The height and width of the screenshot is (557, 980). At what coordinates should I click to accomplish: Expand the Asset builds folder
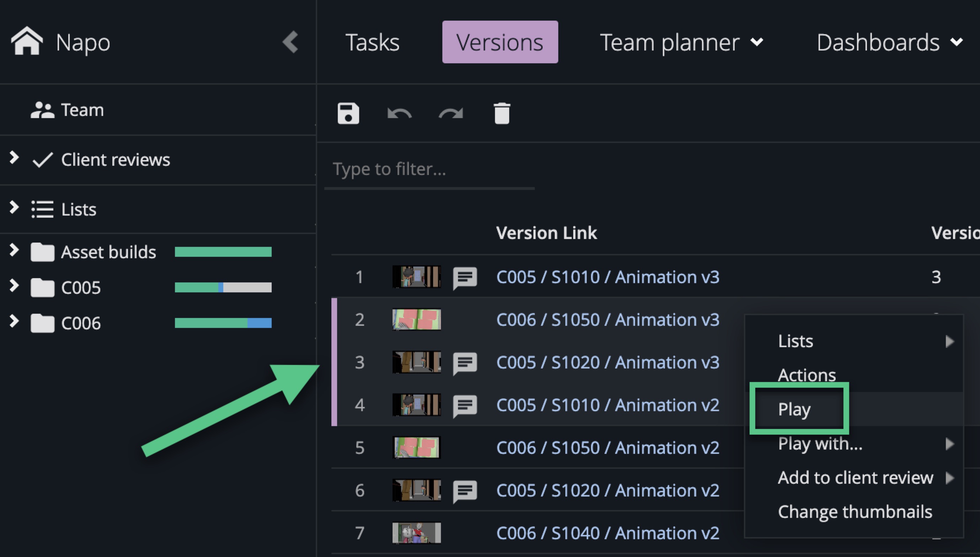point(14,250)
